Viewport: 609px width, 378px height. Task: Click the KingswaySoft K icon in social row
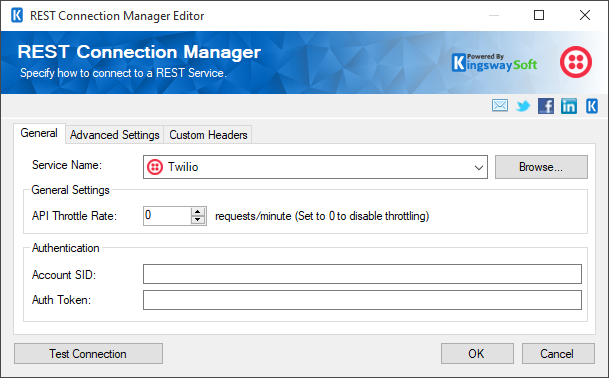(592, 106)
